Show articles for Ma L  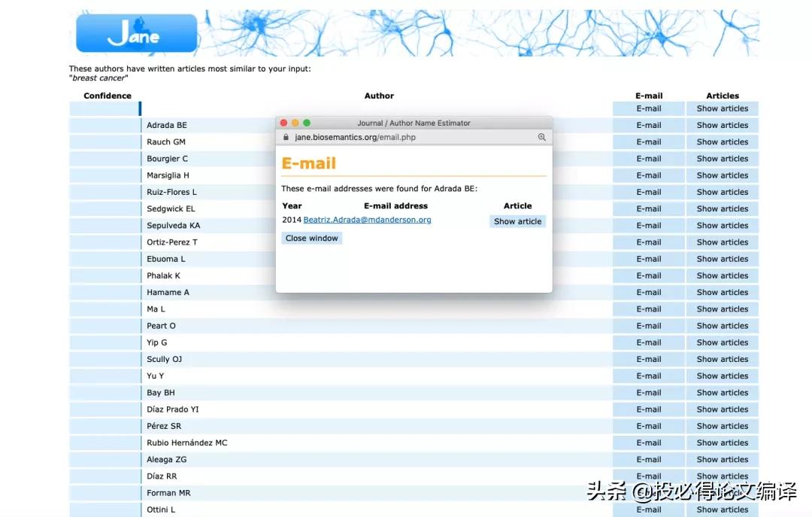pos(723,309)
